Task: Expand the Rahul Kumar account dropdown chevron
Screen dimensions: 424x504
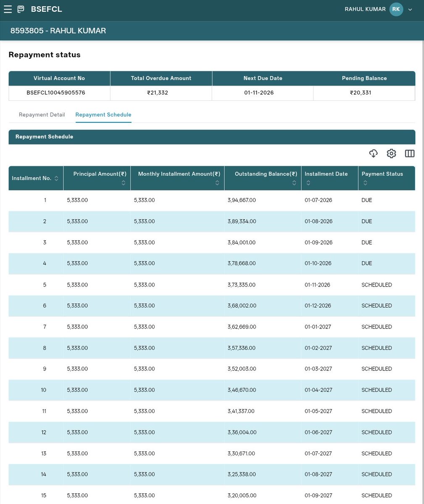Action: pyautogui.click(x=411, y=10)
